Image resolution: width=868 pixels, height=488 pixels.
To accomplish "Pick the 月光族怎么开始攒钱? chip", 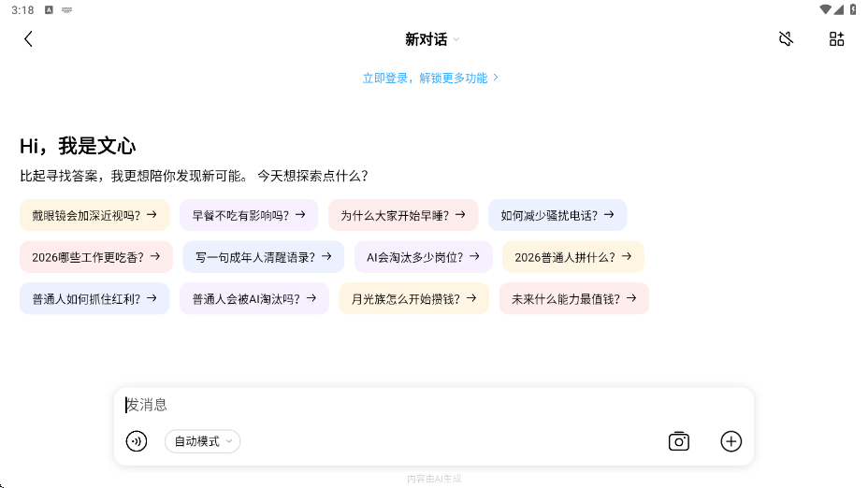I will 414,299.
